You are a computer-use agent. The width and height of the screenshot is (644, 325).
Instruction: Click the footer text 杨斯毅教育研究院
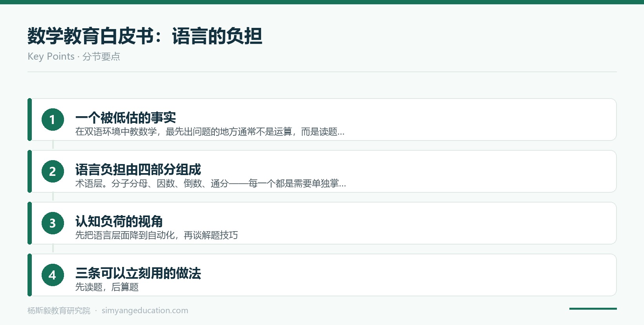[59, 310]
